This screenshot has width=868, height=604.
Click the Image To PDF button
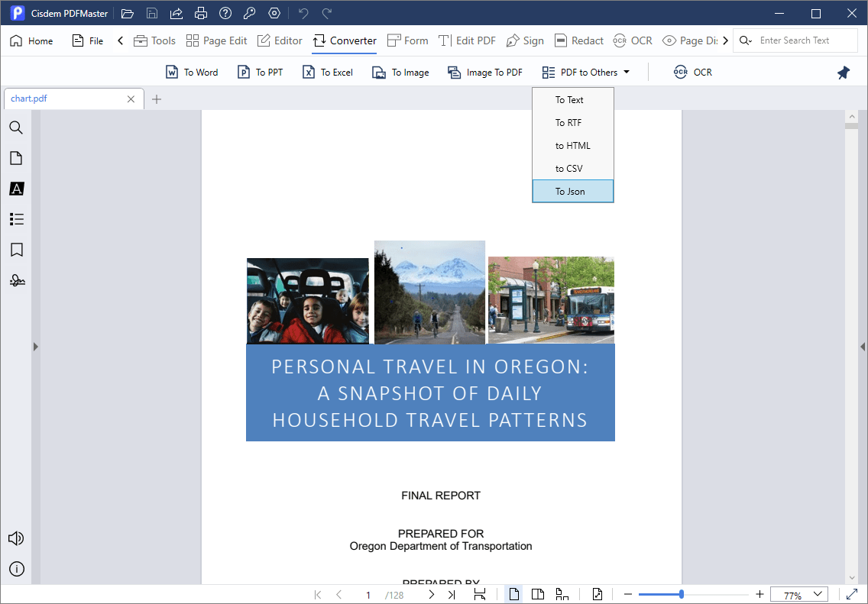pyautogui.click(x=485, y=73)
